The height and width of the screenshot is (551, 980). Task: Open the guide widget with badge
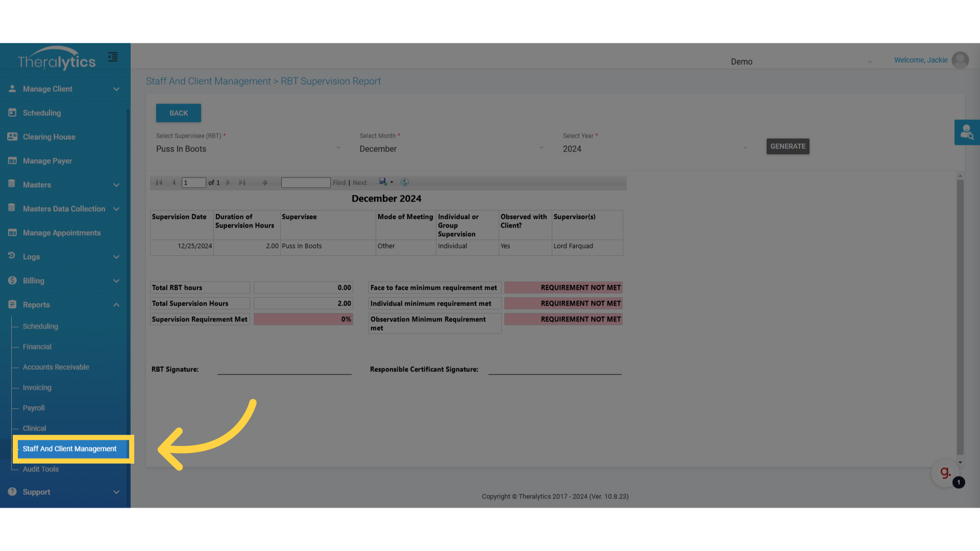point(946,473)
